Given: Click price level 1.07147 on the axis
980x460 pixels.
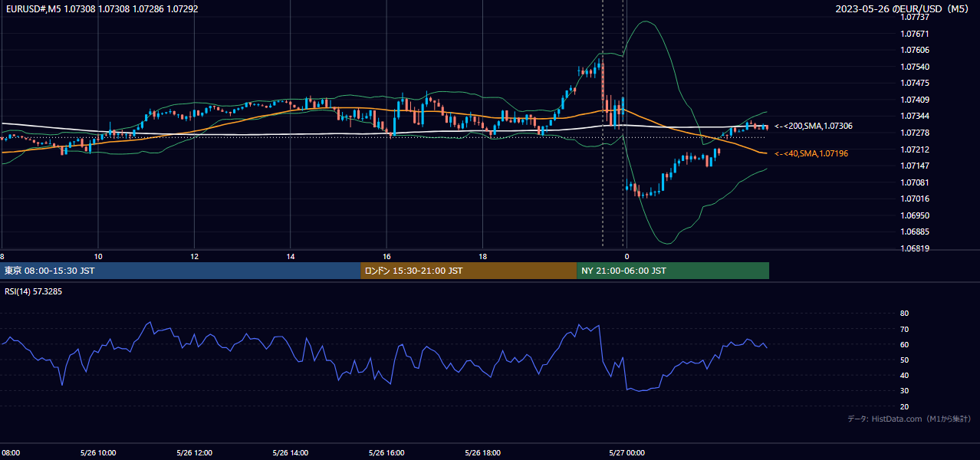Looking at the screenshot, I should coord(915,166).
